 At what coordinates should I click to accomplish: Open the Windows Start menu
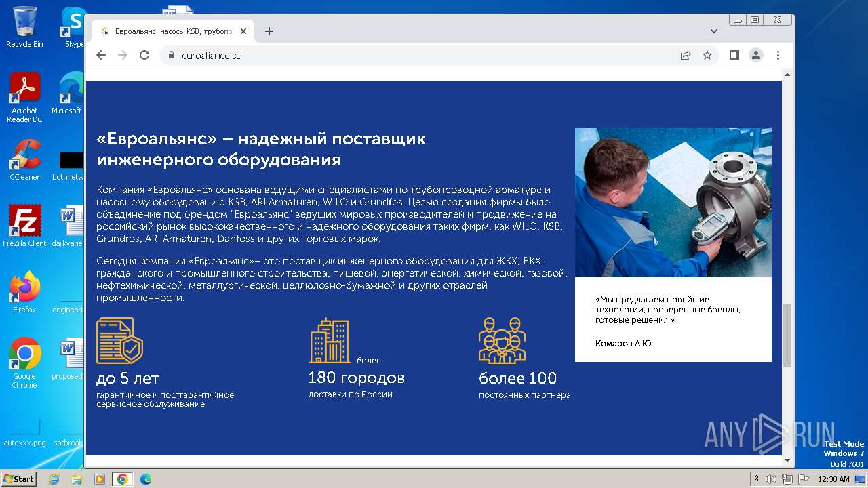pos(18,479)
